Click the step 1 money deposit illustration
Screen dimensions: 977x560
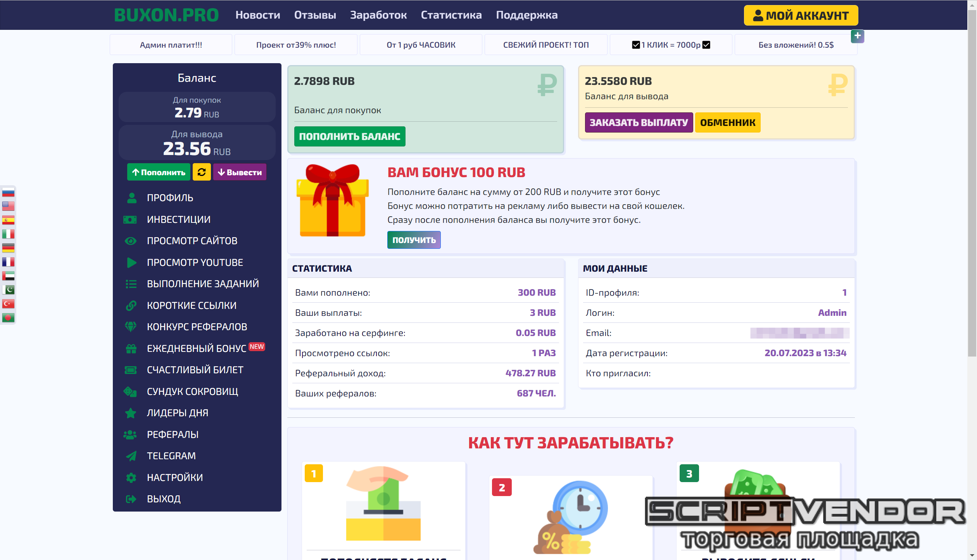click(x=383, y=503)
